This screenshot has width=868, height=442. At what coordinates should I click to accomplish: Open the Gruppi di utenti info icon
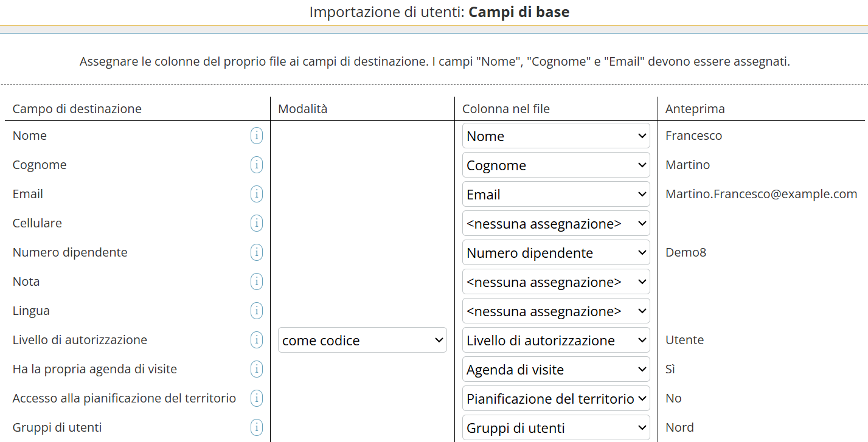257,427
